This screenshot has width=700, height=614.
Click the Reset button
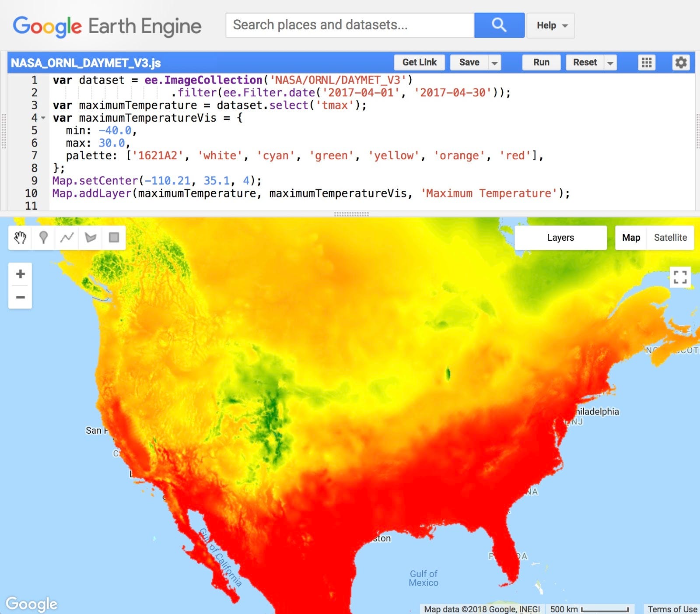click(585, 63)
